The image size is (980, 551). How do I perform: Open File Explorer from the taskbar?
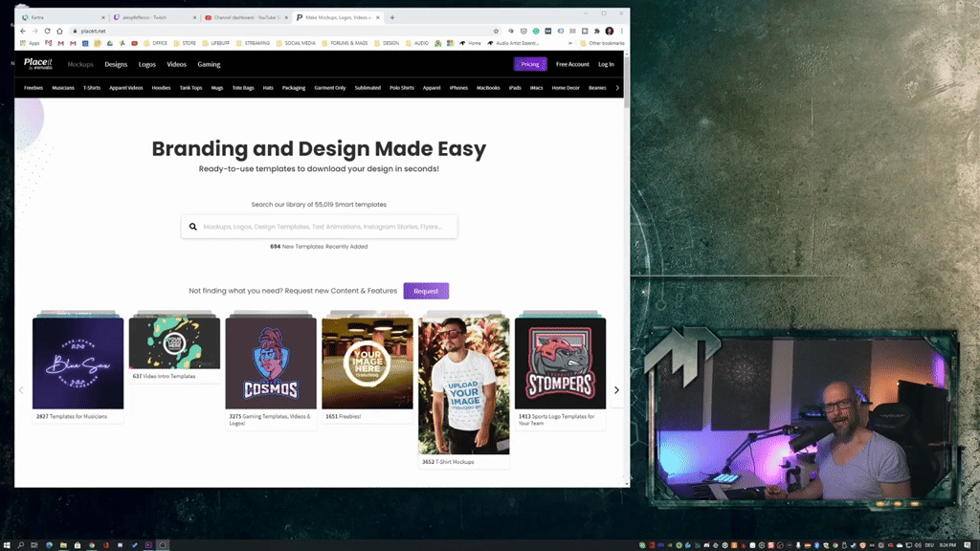[64, 545]
